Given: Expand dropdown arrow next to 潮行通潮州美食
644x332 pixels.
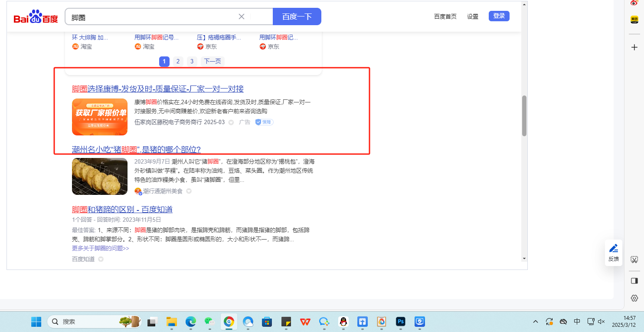Looking at the screenshot, I should coord(189,191).
